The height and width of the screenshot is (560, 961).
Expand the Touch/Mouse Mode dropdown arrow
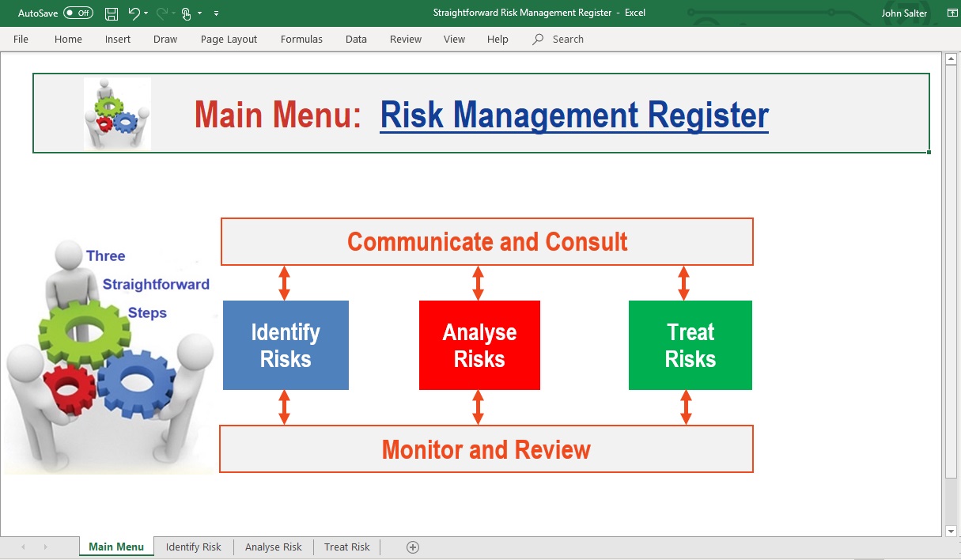pos(200,13)
